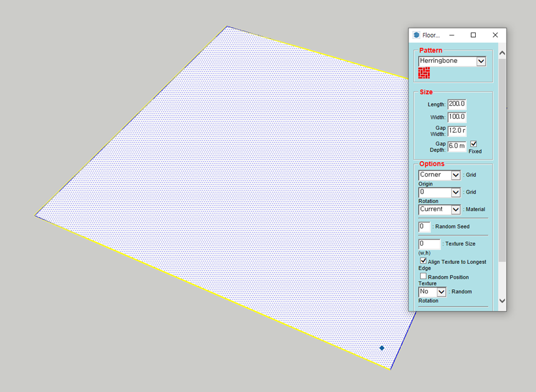
Task: Click the vertical scrollbar thumb in Floor dialog
Action: tap(502, 161)
